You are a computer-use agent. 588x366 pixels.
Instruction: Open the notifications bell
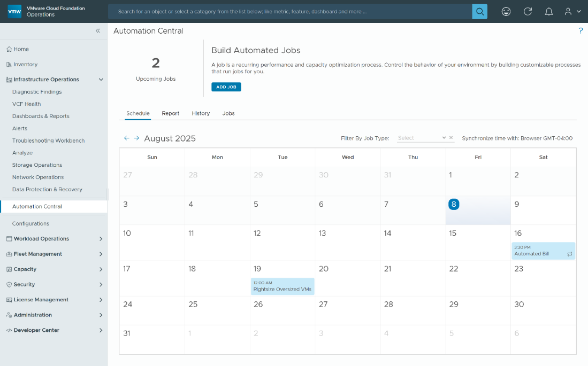point(548,11)
